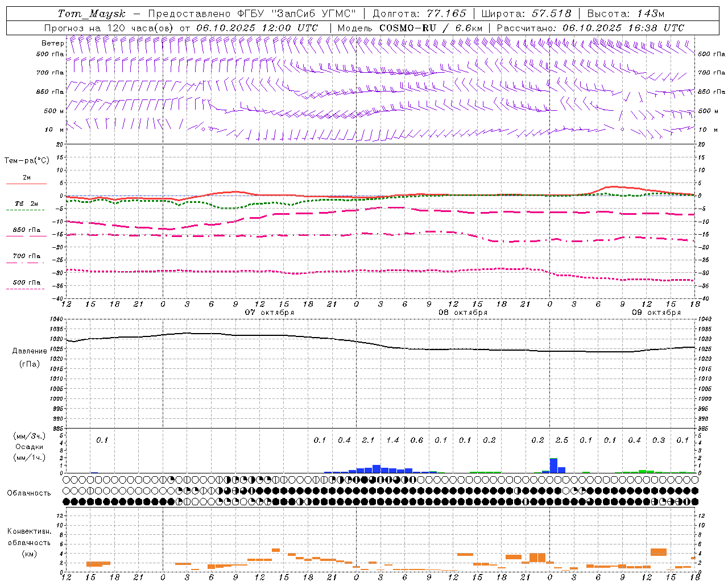Click the "(мм/1ч.)" precipitation unit label

[x=30, y=457]
